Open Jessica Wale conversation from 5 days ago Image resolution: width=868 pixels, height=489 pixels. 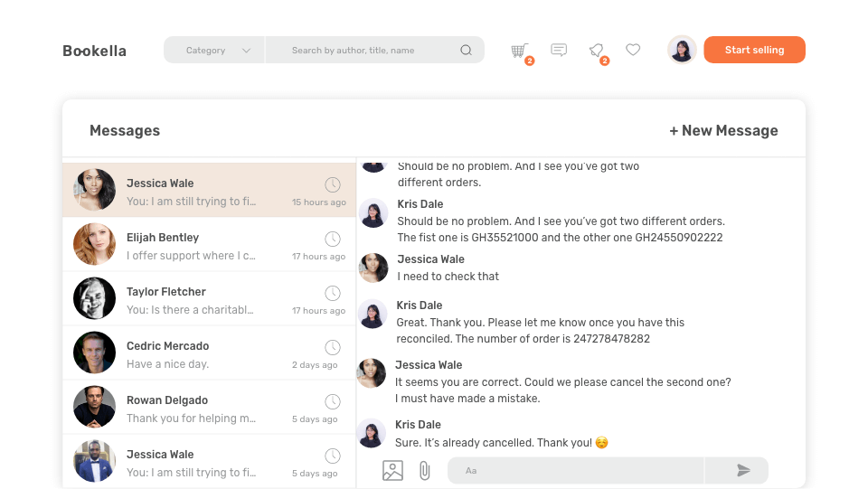[x=209, y=461]
